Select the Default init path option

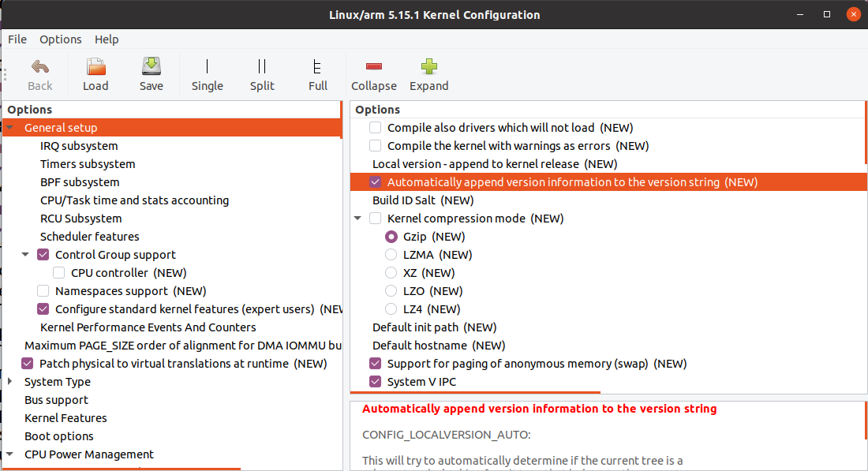(x=435, y=327)
